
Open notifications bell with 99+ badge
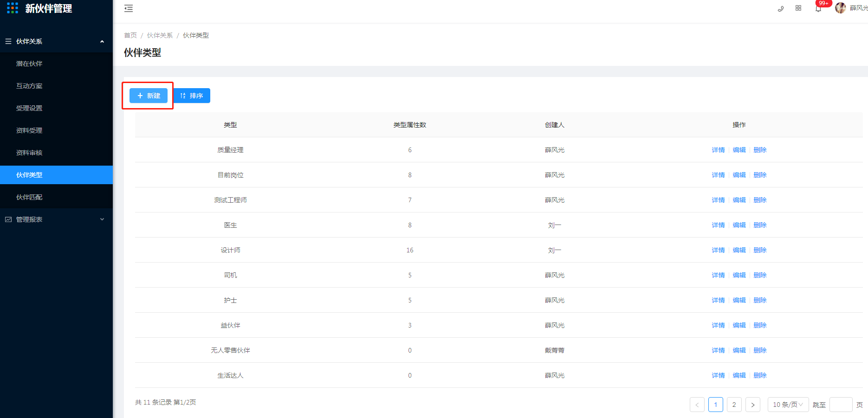pyautogui.click(x=818, y=8)
